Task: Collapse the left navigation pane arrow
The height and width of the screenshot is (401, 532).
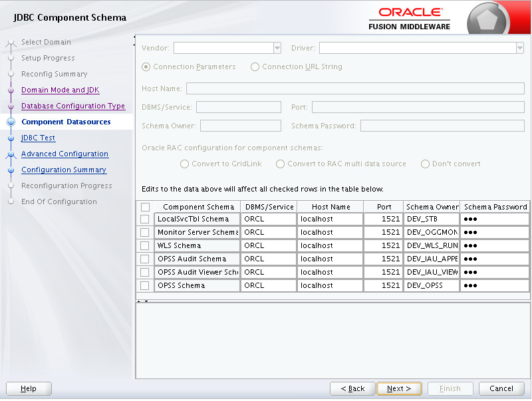Action: click(134, 37)
